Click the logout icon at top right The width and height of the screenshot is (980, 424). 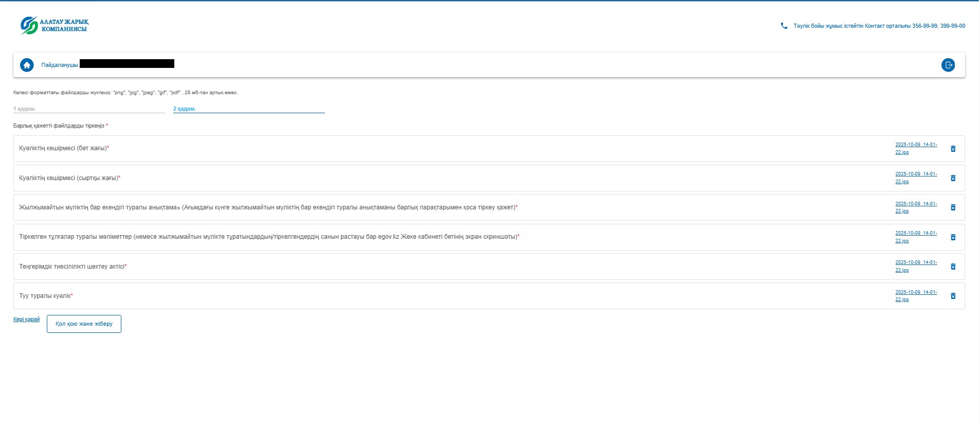[x=948, y=65]
